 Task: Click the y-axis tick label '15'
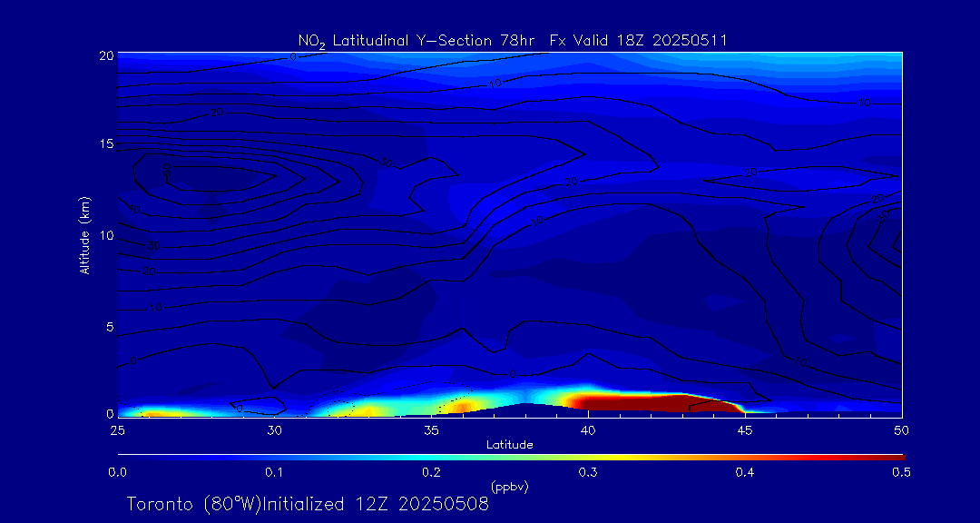(x=106, y=143)
